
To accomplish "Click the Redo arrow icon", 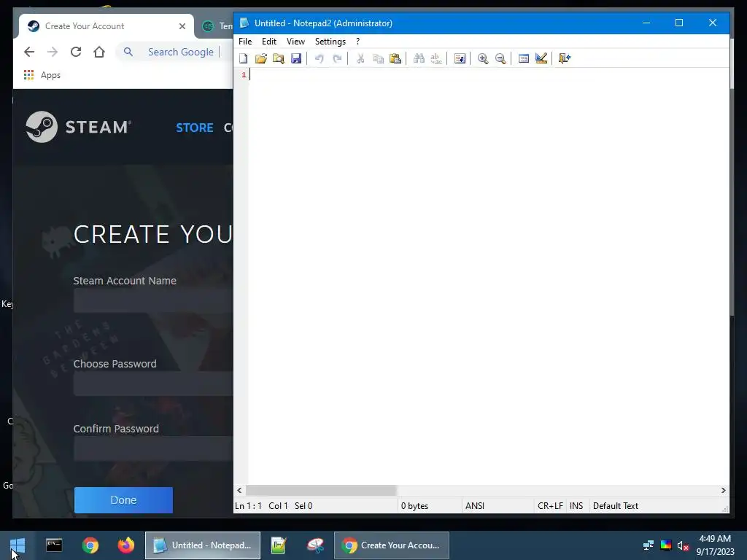I will [337, 58].
